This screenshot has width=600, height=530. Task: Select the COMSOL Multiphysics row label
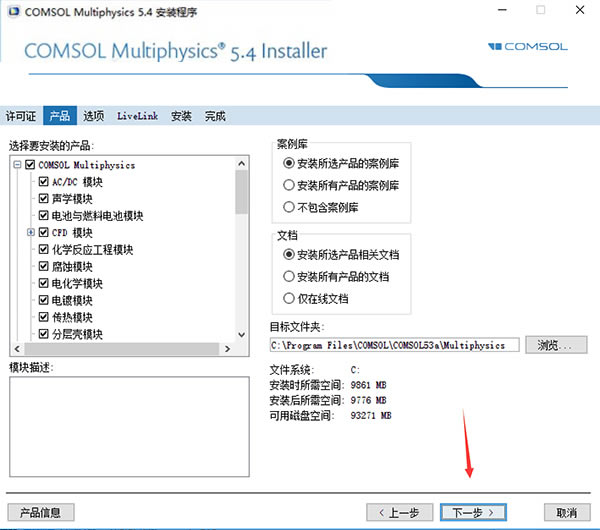(87, 165)
